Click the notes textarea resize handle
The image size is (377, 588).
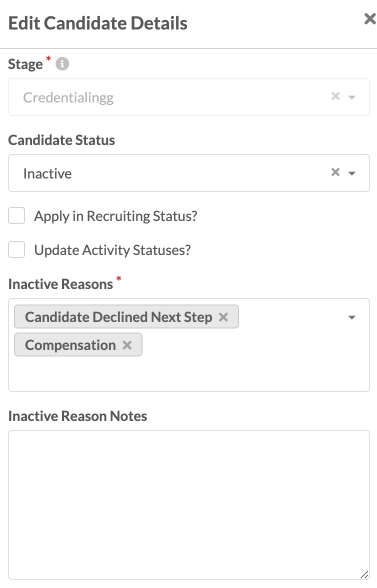pyautogui.click(x=364, y=574)
